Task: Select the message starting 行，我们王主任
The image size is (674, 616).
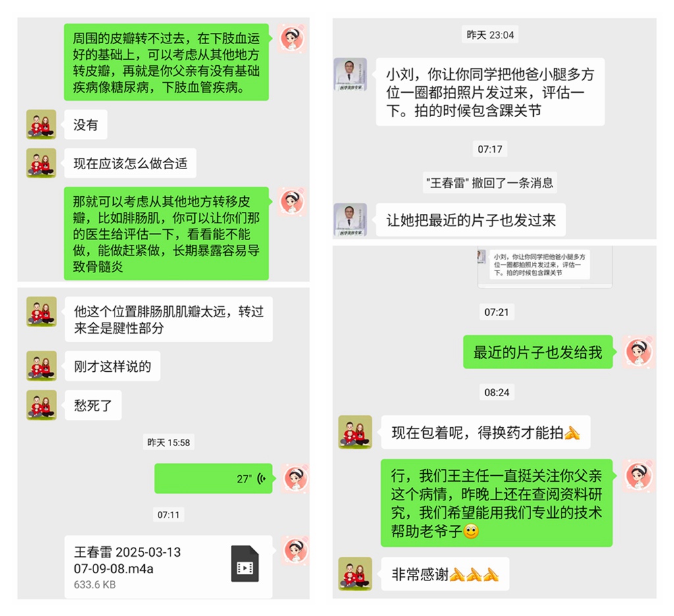Action: 496,503
